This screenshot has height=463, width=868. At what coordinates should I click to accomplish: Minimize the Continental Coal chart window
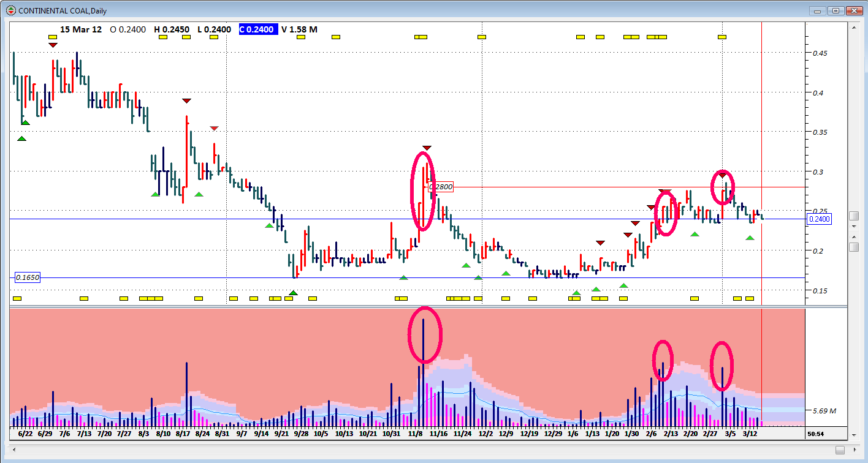pyautogui.click(x=817, y=10)
